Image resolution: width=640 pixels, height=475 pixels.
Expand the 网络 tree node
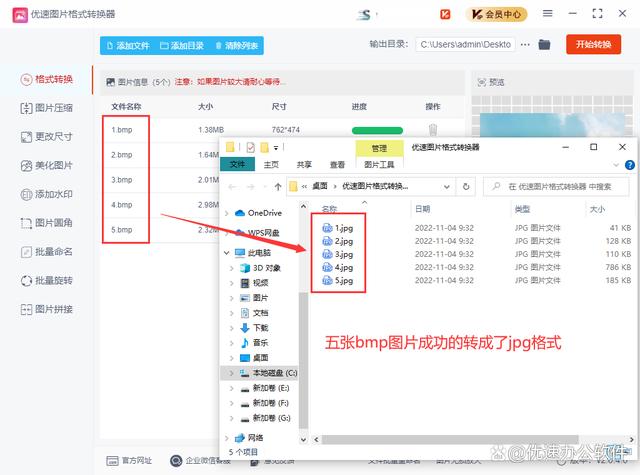coord(227,438)
